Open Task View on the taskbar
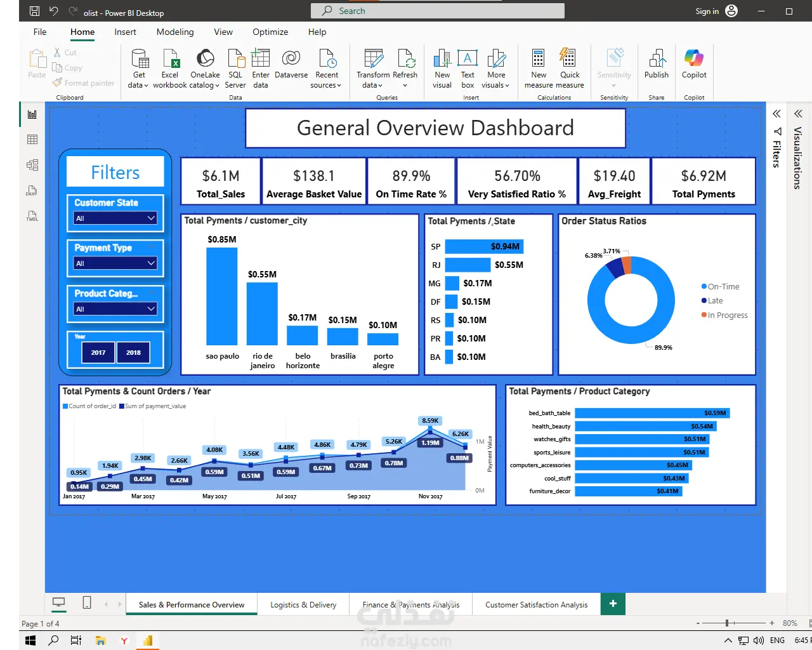This screenshot has height=650, width=812. coord(76,640)
